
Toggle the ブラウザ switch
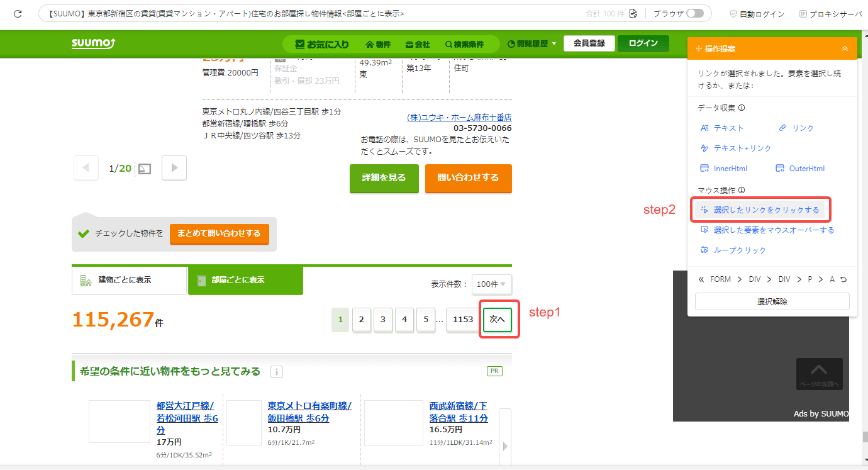click(x=695, y=13)
